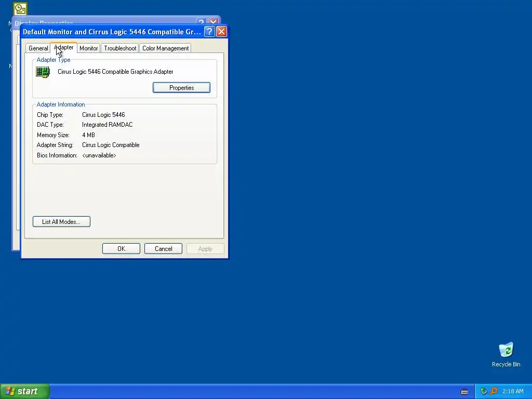The width and height of the screenshot is (532, 399).
Task: Switch to the General tab
Action: click(x=38, y=48)
